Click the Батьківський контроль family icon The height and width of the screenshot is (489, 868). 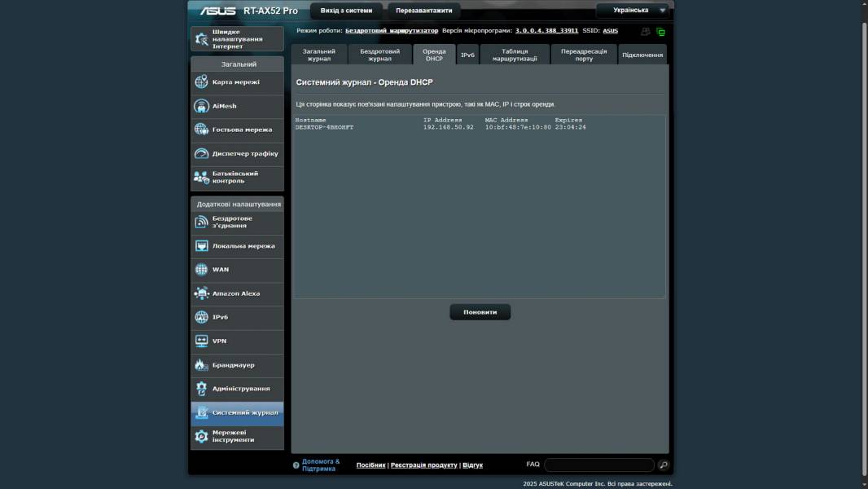[201, 177]
